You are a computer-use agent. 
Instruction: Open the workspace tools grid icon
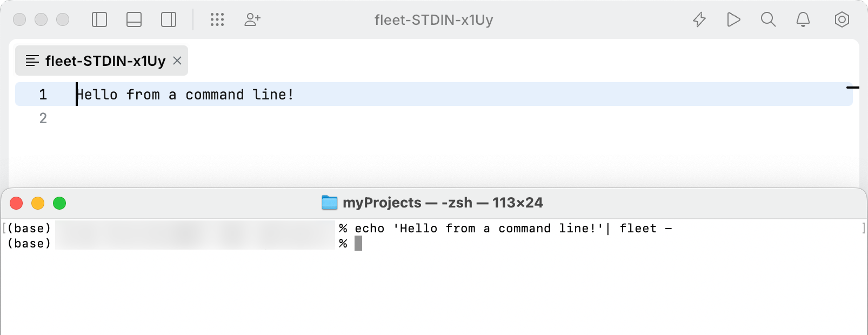217,19
